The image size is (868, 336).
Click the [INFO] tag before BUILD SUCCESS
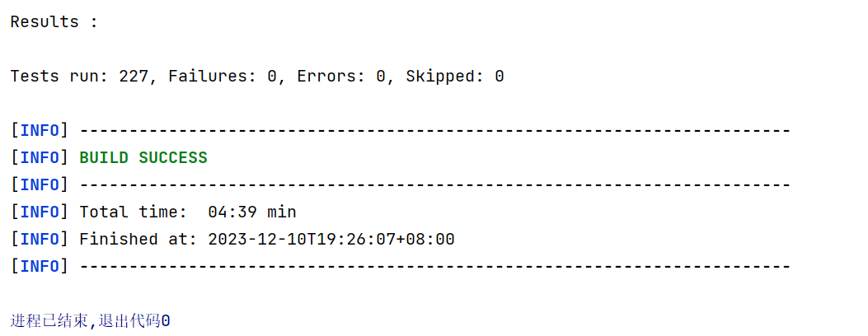click(40, 158)
